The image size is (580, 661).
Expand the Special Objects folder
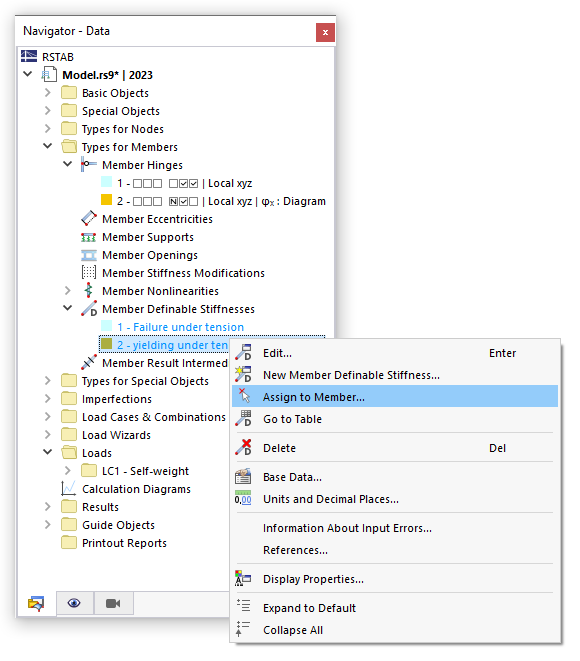pyautogui.click(x=48, y=110)
